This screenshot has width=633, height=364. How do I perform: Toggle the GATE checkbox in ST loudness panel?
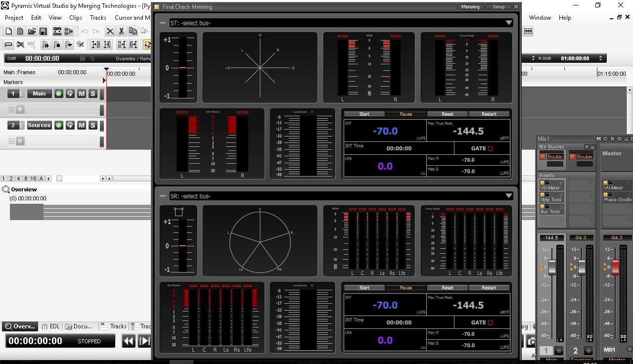pos(490,148)
